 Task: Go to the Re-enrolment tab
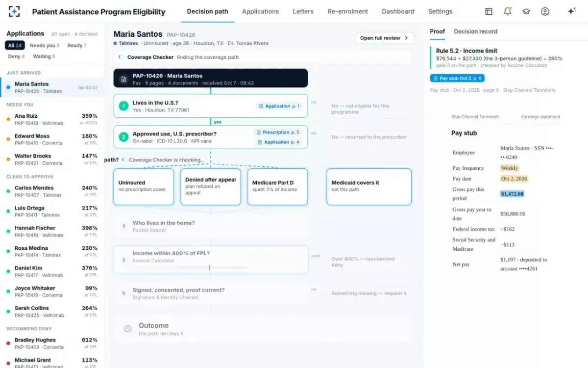point(347,11)
